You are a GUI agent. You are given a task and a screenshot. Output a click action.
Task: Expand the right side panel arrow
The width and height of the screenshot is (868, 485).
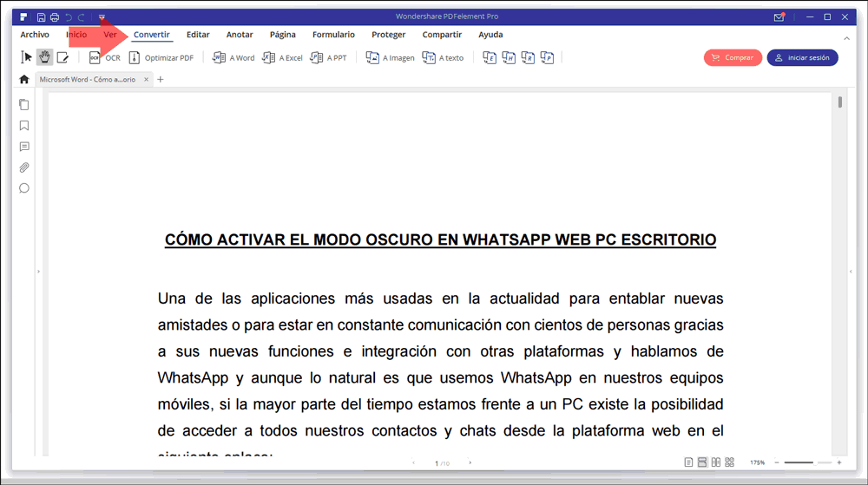pos(851,272)
